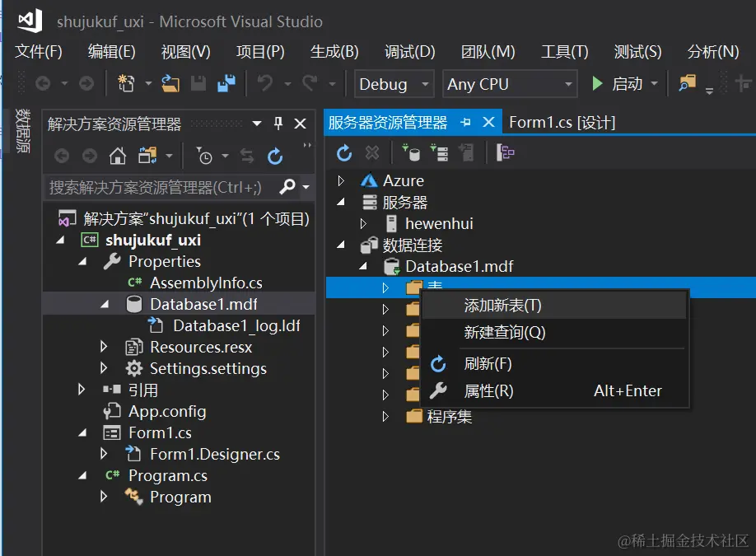Viewport: 756px width, 556px height.
Task: Click the Connect to Database icon
Action: [x=411, y=153]
